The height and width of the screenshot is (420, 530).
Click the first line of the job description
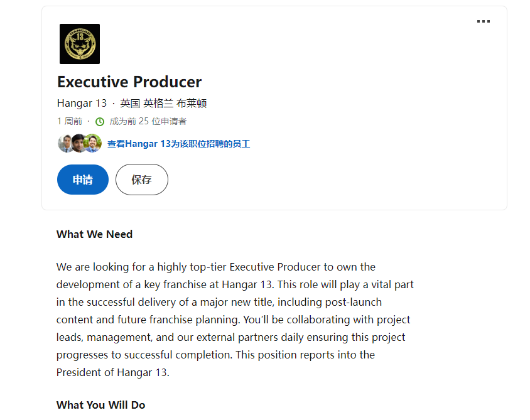[215, 267]
